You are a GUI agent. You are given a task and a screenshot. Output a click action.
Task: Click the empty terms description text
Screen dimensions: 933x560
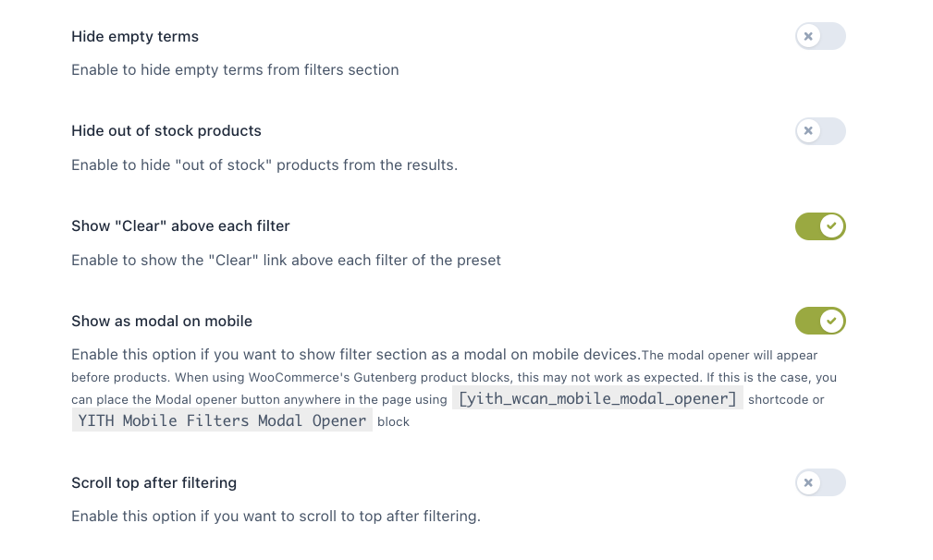click(235, 70)
